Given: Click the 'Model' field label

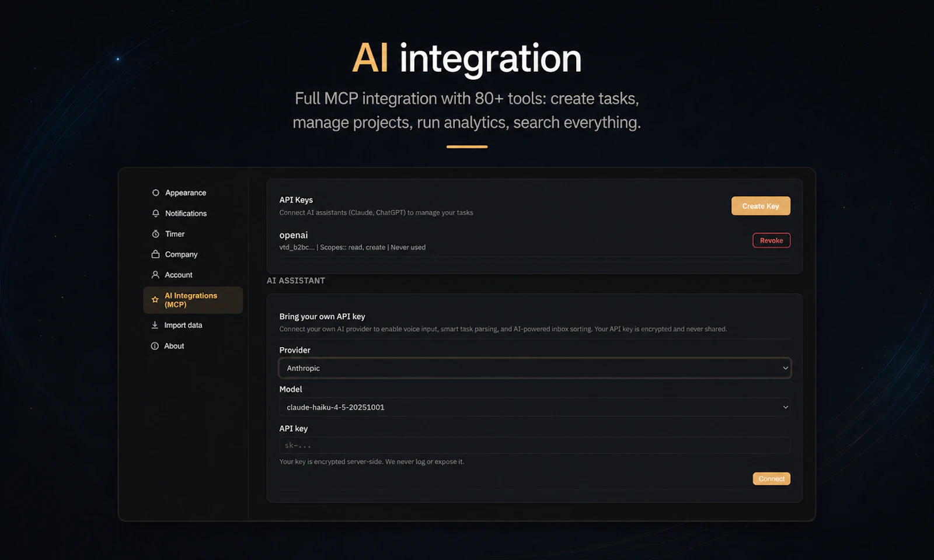Looking at the screenshot, I should 291,389.
